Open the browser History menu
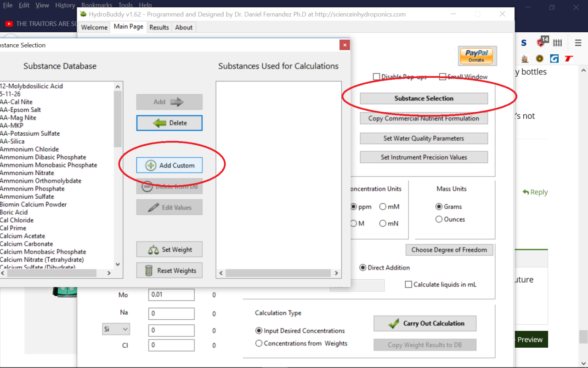 click(65, 5)
